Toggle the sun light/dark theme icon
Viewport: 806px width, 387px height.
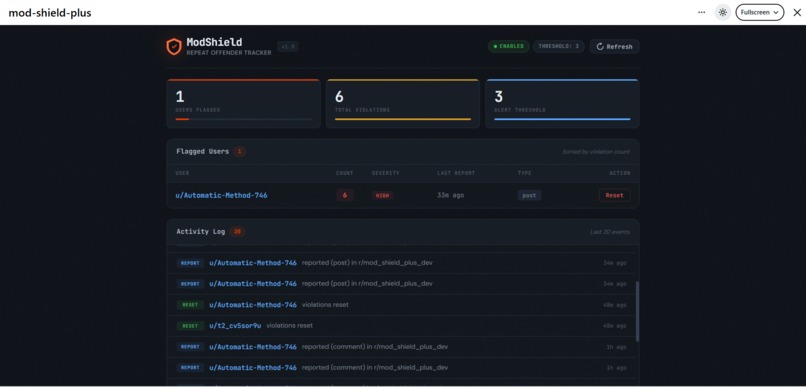[723, 12]
